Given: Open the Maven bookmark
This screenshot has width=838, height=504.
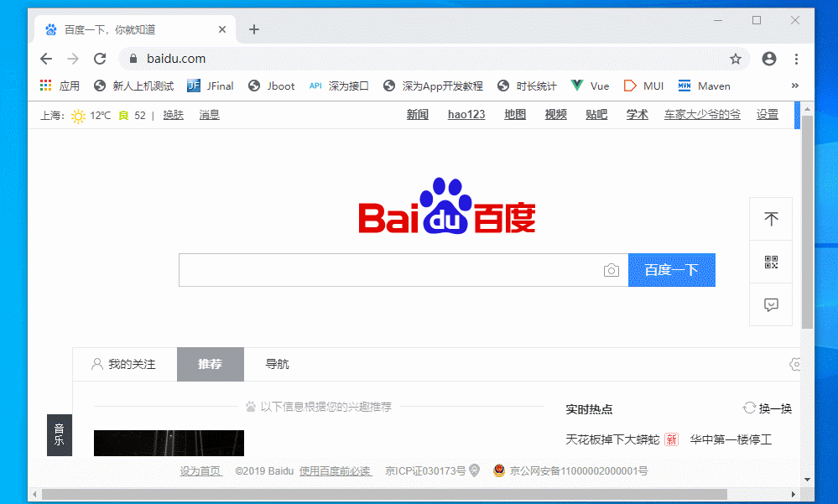Looking at the screenshot, I should [705, 86].
